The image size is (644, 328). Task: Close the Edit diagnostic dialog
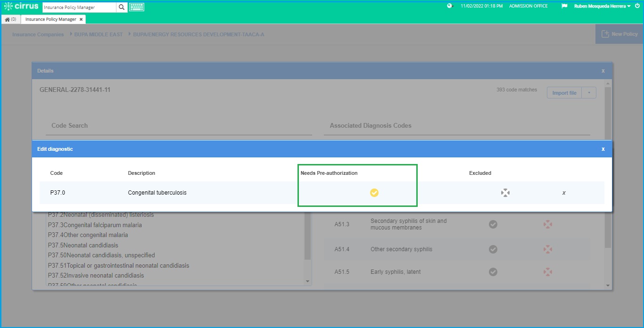(603, 149)
